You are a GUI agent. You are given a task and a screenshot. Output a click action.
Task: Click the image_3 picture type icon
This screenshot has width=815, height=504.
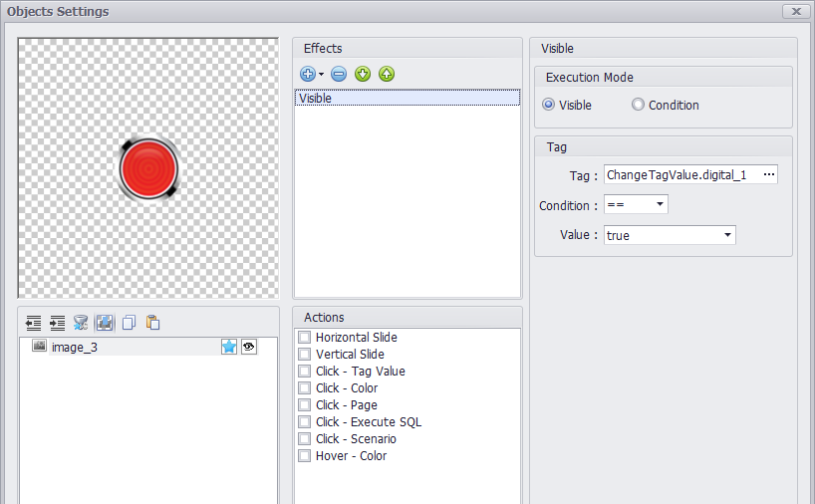(39, 346)
